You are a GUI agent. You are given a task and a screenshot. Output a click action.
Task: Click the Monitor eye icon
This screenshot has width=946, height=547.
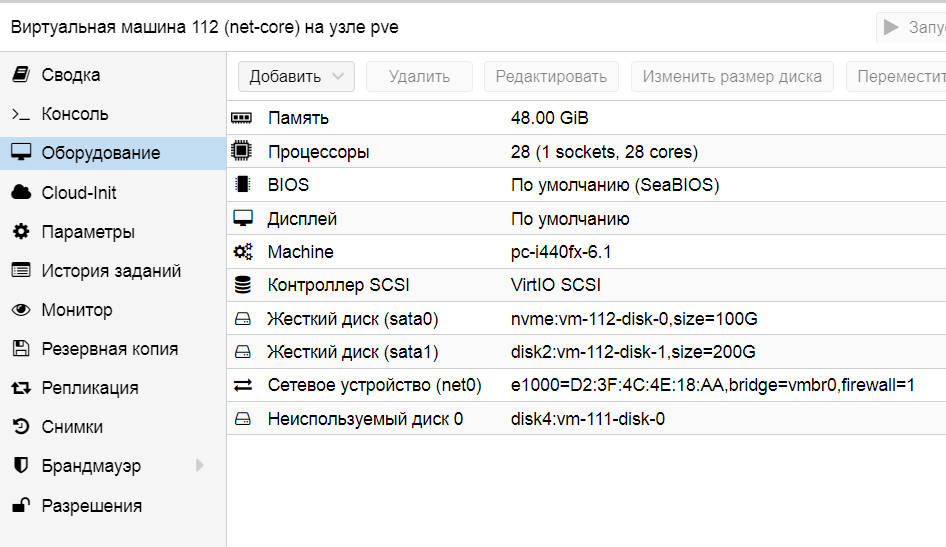click(20, 310)
